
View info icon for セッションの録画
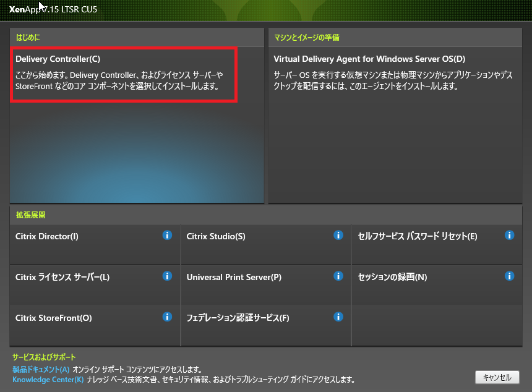point(510,276)
